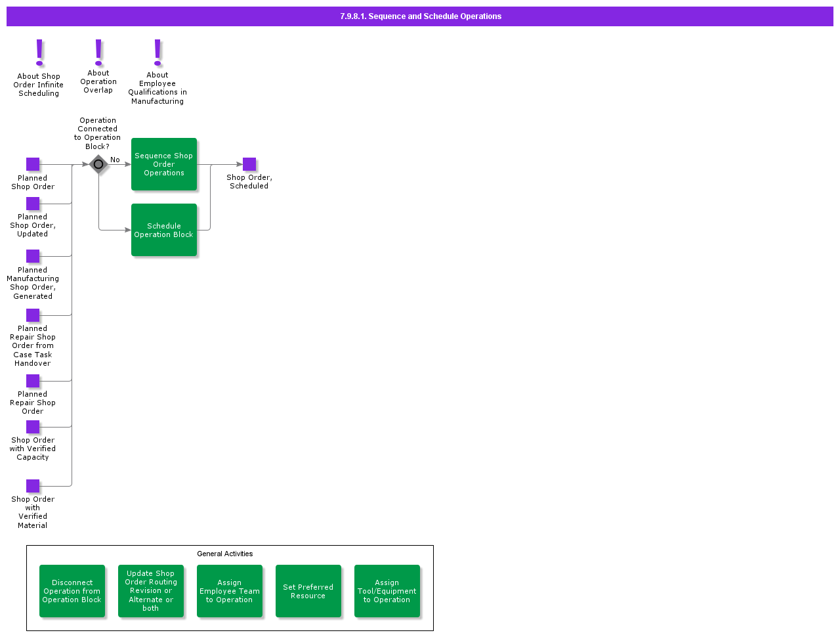The height and width of the screenshot is (637, 840).
Task: Select the Shop Order, Scheduled end event
Action: (249, 164)
